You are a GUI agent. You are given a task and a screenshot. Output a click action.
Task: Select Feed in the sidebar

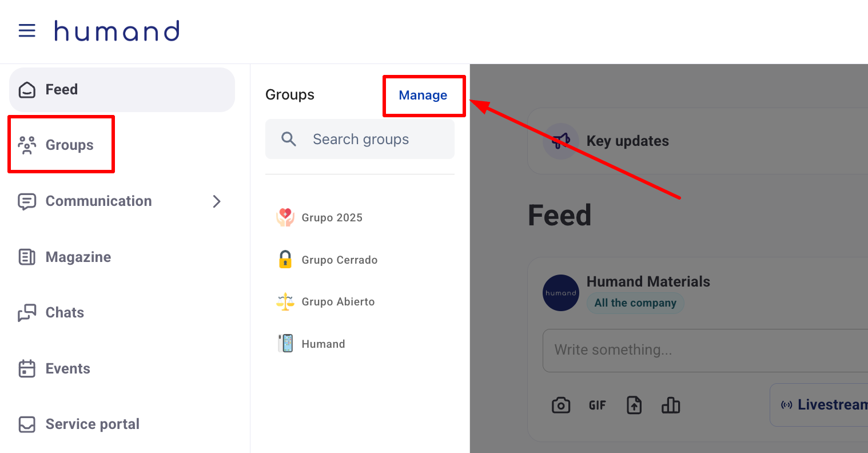click(x=61, y=90)
